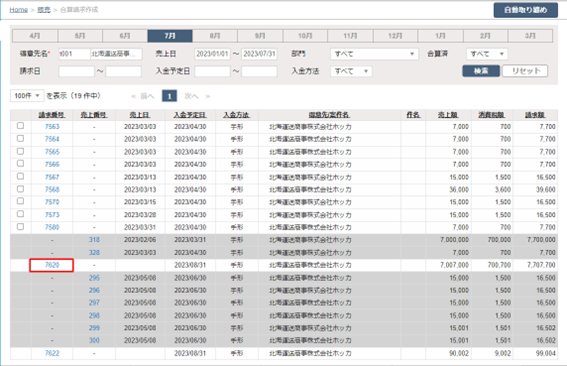The image size is (567, 366).
Task: Click the 入金予定日 start date field
Action: tap(212, 71)
